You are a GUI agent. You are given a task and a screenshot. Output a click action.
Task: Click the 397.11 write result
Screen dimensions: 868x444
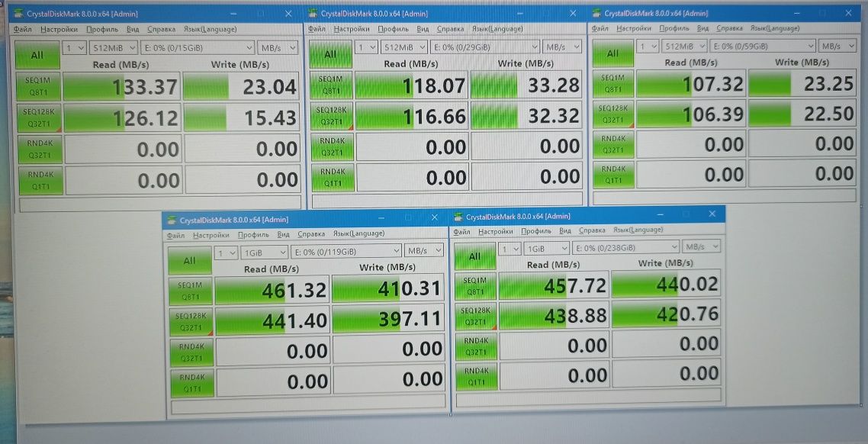click(388, 318)
